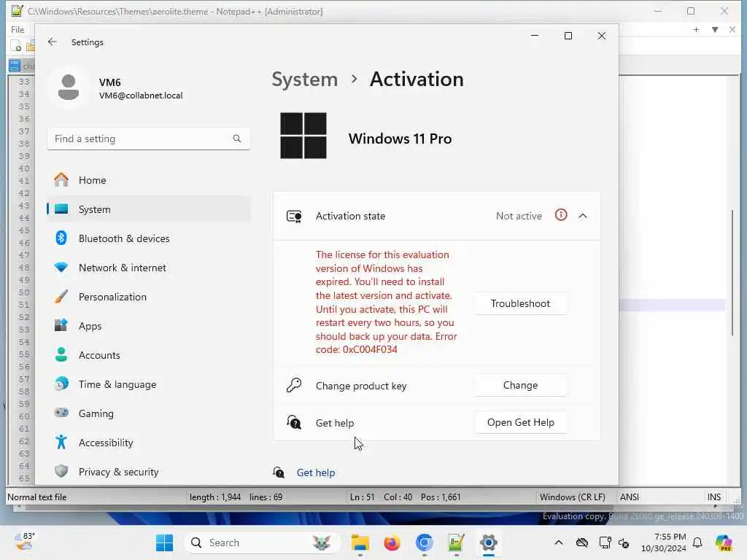Viewport: 747px width, 560px height.
Task: Click the taskbar Search box
Action: tap(262, 542)
